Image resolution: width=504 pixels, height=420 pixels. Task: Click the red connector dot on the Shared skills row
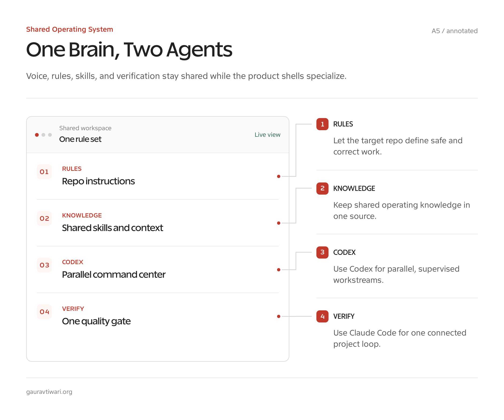(x=279, y=223)
